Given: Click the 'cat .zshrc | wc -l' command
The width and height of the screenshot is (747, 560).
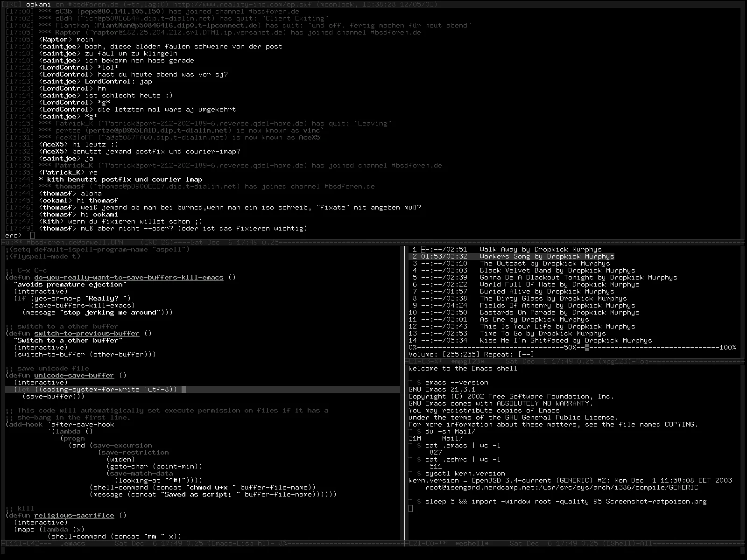Looking at the screenshot, I should (463, 459).
